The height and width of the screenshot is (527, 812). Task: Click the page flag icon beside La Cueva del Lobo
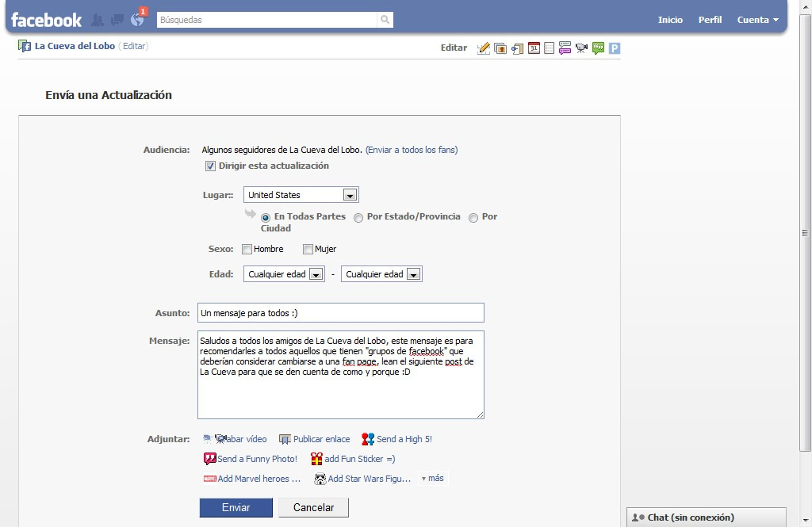25,46
